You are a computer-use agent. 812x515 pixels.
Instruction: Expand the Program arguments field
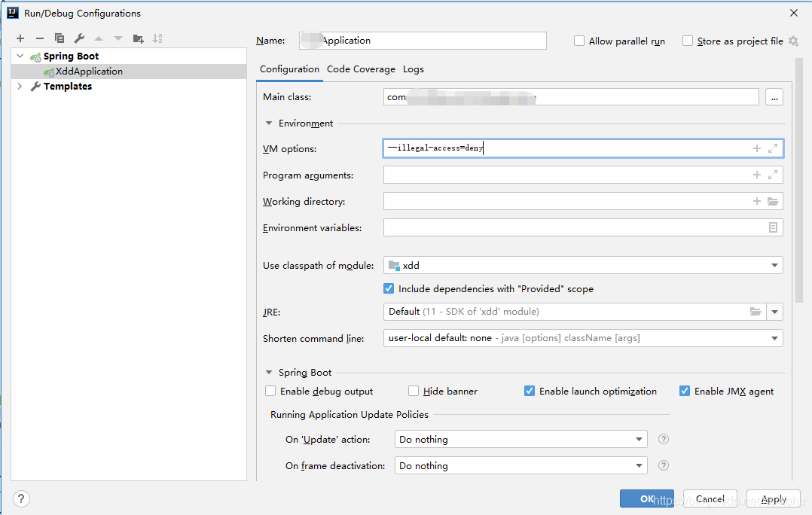(773, 175)
